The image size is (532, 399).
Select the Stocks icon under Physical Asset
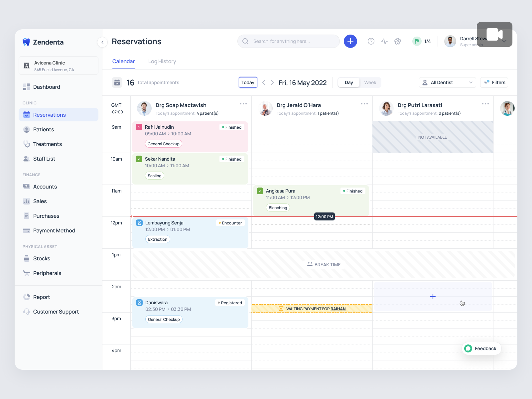click(26, 258)
